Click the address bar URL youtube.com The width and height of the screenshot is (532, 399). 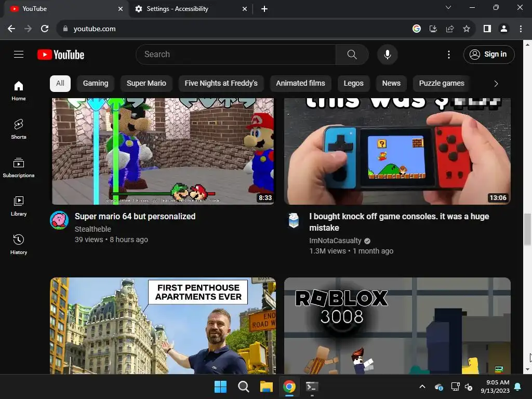(x=95, y=29)
